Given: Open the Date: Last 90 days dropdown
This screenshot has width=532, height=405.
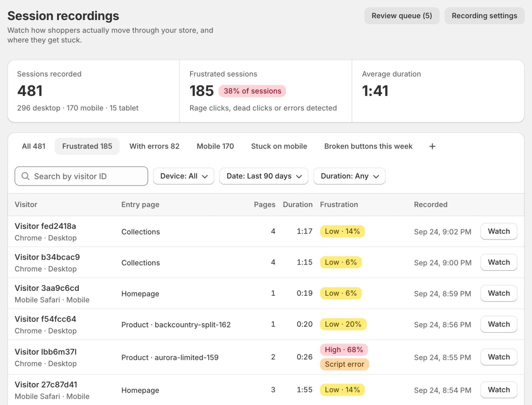Looking at the screenshot, I should tap(264, 176).
